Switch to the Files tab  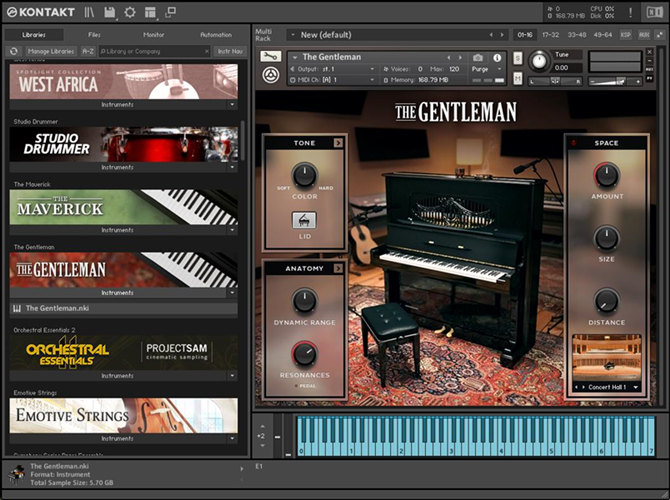tap(94, 34)
